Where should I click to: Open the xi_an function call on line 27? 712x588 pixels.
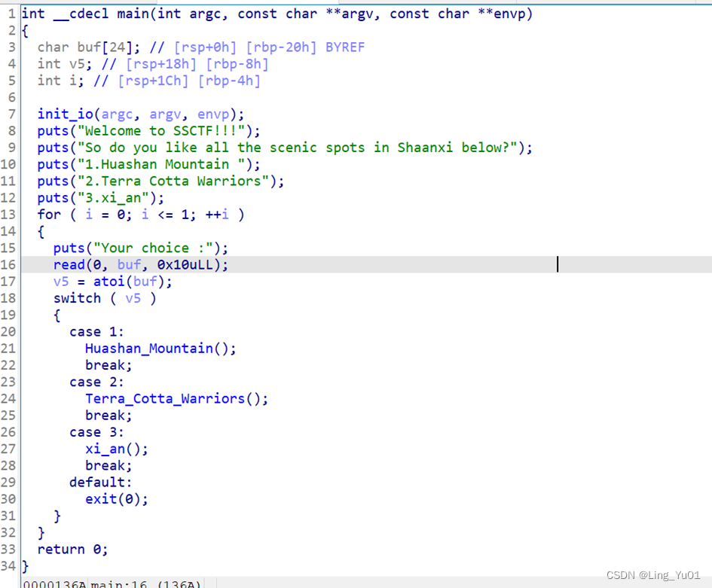105,449
